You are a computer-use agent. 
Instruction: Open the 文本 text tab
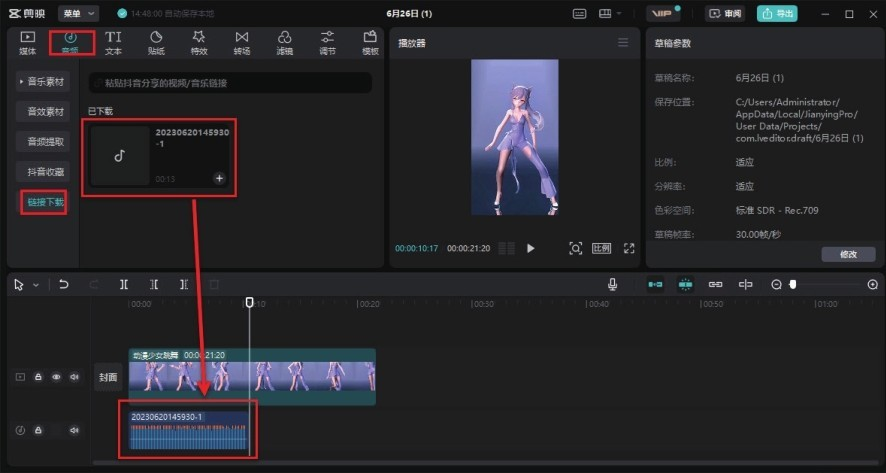(x=113, y=43)
